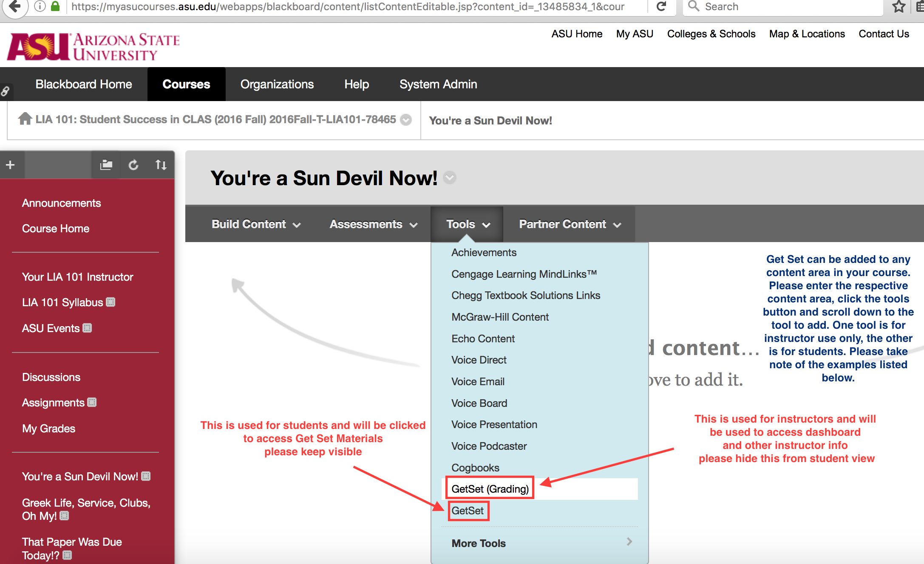Open the Contact Us link
924x564 pixels.
[x=884, y=34]
